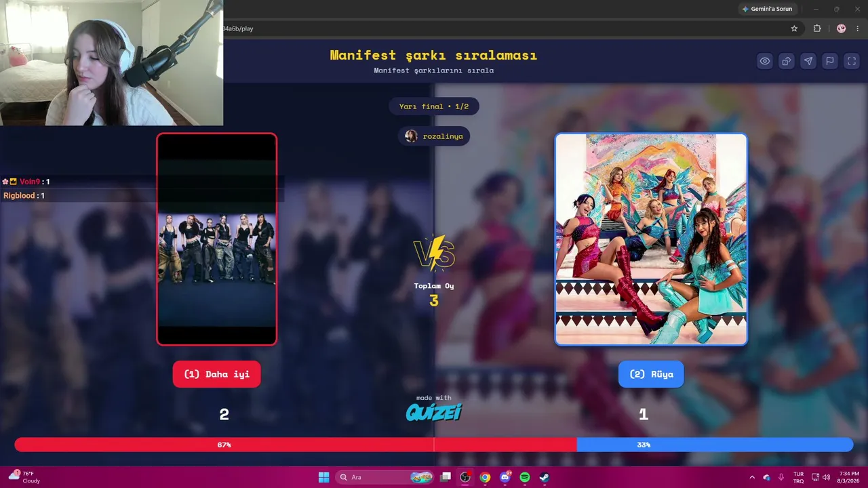
Task: Bookmark this page with the star icon
Action: click(794, 28)
